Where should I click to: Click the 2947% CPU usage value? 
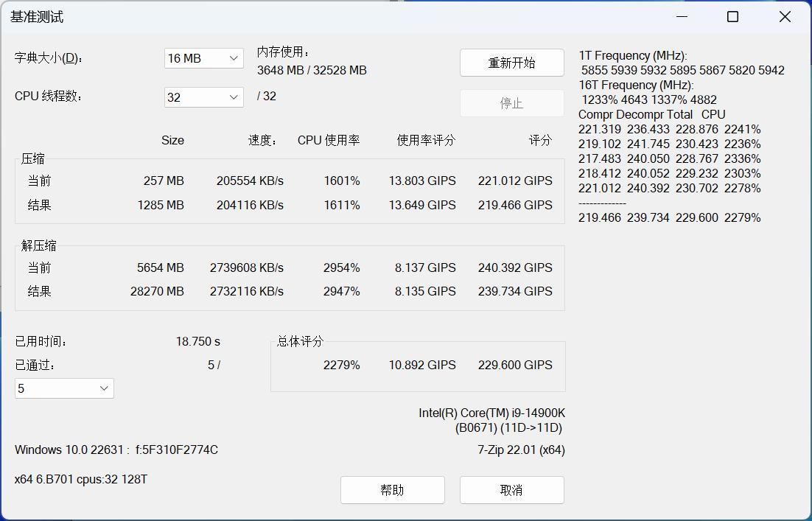(342, 291)
